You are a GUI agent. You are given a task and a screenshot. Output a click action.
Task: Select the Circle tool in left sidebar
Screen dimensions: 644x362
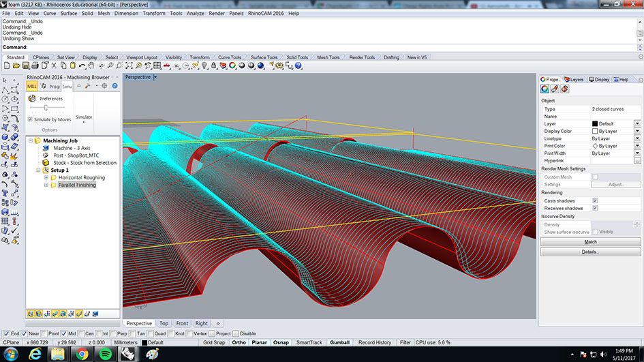[x=5, y=99]
